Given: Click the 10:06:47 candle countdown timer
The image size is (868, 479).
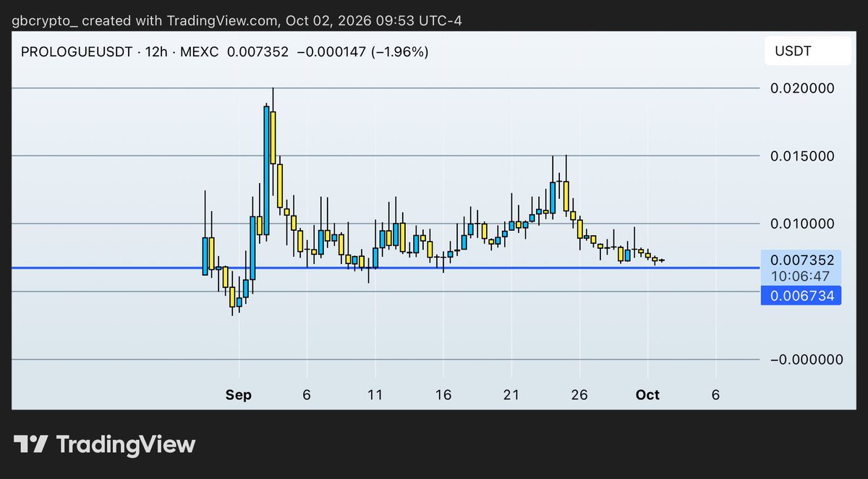Looking at the screenshot, I should click(x=801, y=276).
